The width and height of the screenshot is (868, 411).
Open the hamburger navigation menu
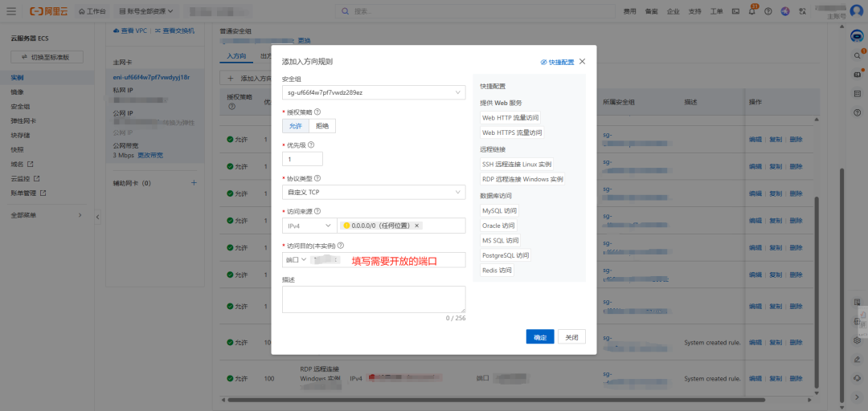pos(10,11)
